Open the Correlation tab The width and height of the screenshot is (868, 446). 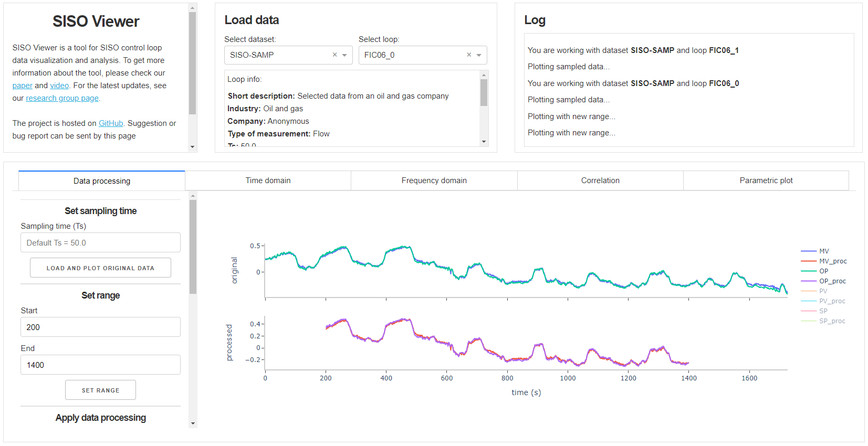[x=600, y=180]
